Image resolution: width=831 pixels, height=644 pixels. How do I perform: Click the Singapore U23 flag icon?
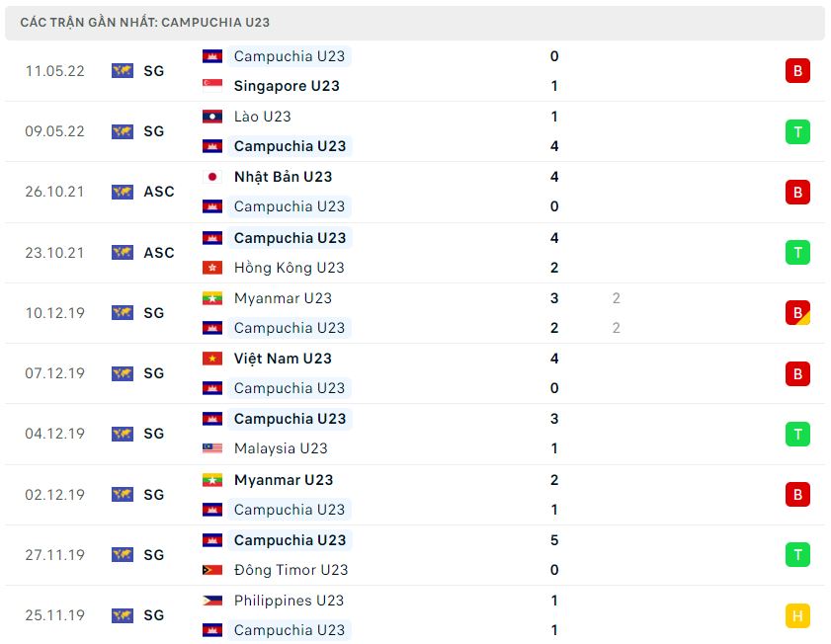point(211,86)
